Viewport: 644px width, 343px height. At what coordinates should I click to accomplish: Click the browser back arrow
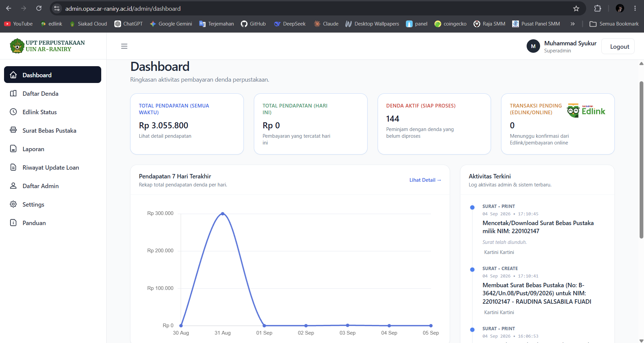(9, 8)
